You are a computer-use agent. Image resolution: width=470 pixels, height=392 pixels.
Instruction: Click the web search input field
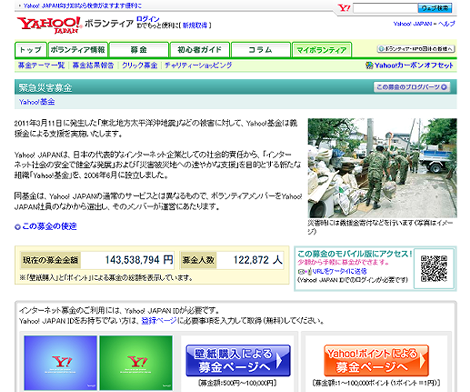385,8
